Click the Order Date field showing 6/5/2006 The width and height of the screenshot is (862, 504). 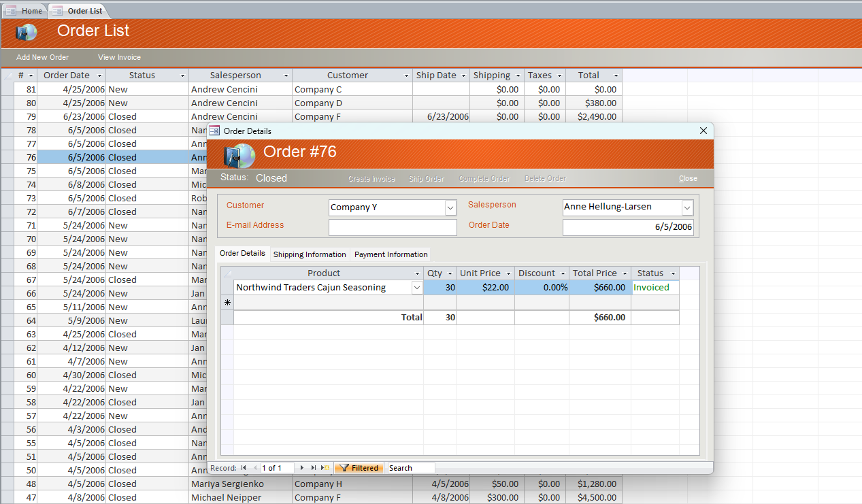point(628,227)
